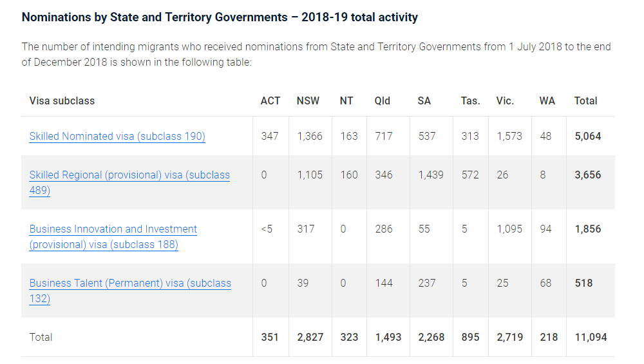The width and height of the screenshot is (644, 364).
Task: Click the WA column header
Action: (547, 101)
